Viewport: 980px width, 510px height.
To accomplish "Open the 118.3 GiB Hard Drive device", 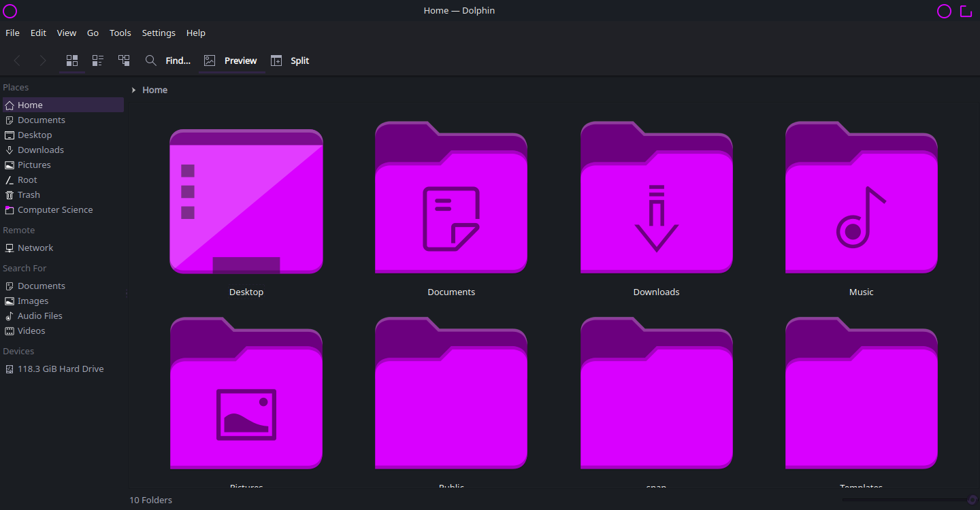I will (63, 369).
